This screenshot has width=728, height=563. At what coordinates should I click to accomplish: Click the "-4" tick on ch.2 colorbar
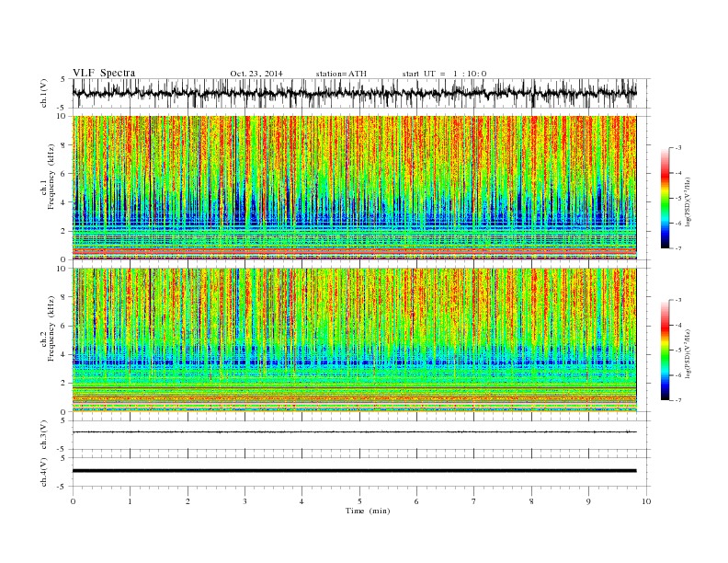click(677, 325)
